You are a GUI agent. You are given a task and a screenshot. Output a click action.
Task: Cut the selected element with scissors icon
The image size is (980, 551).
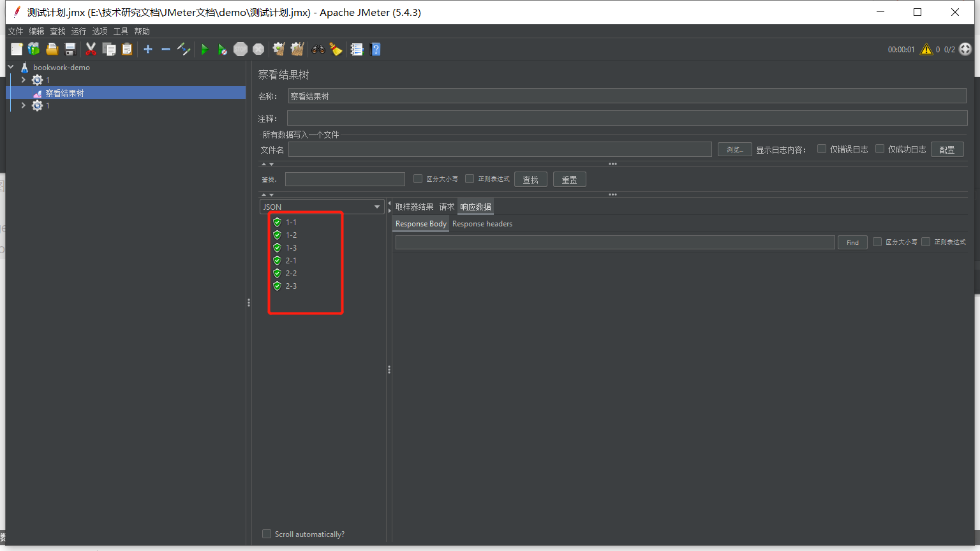(91, 49)
